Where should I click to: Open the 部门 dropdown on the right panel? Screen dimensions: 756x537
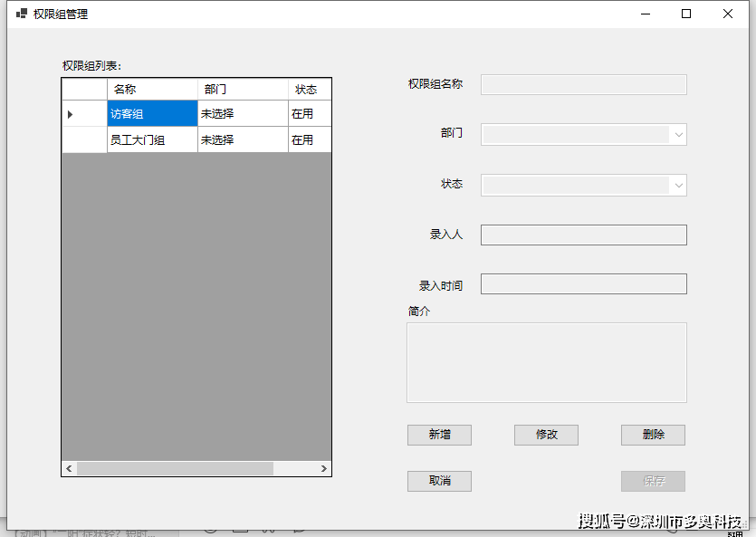pyautogui.click(x=678, y=134)
